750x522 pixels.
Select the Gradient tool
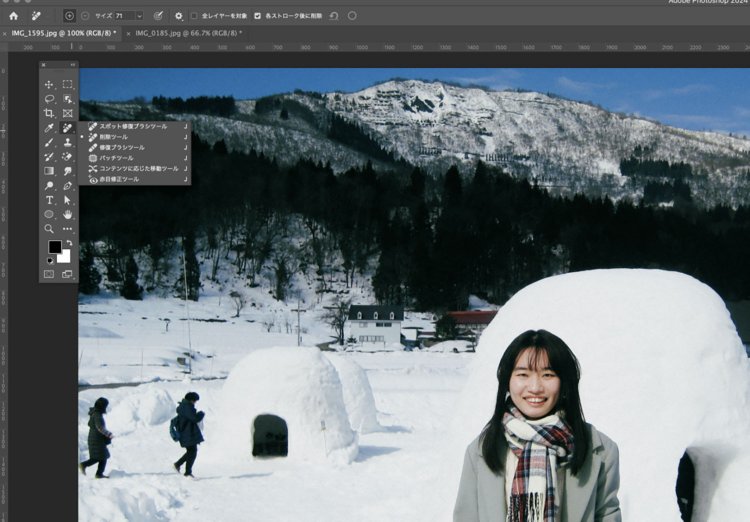49,171
